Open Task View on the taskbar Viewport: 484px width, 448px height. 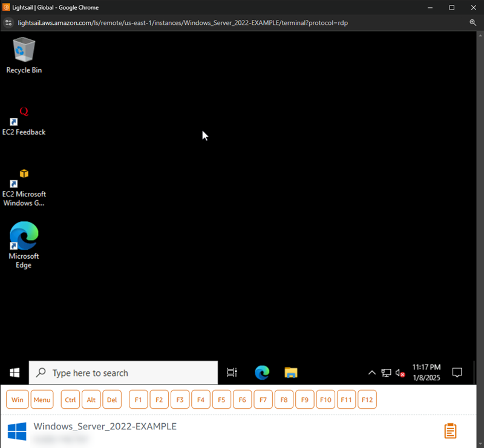click(x=232, y=373)
